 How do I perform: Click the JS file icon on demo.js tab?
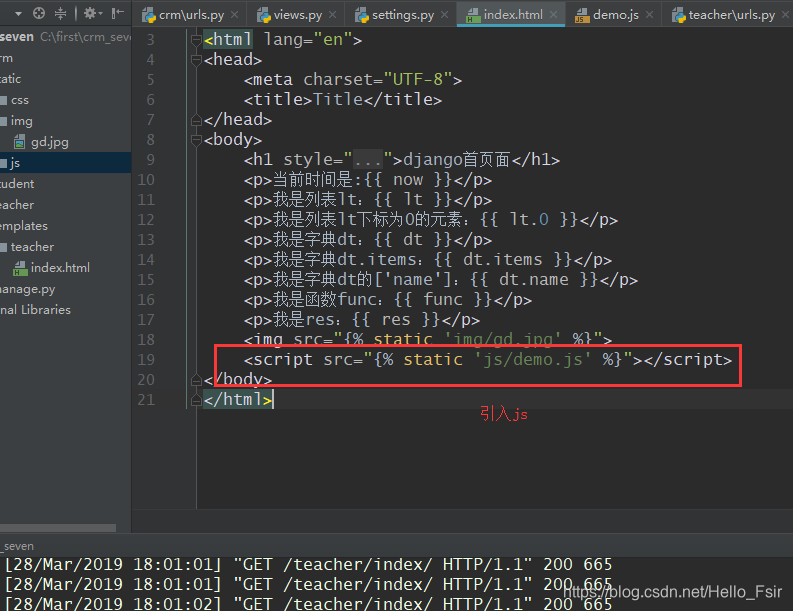pos(582,16)
